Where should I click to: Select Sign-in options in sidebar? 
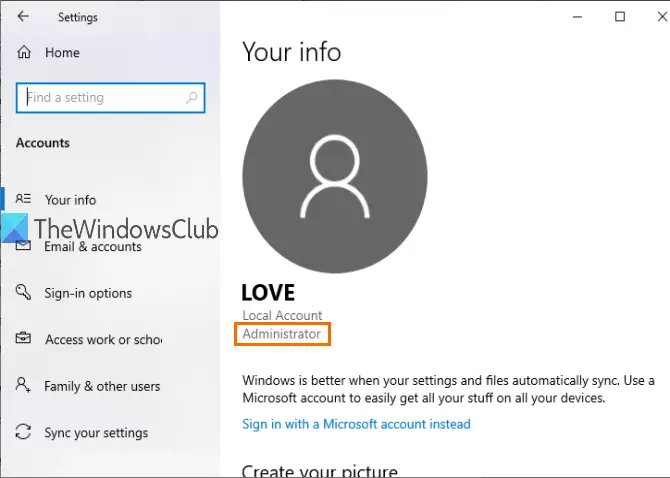point(88,293)
